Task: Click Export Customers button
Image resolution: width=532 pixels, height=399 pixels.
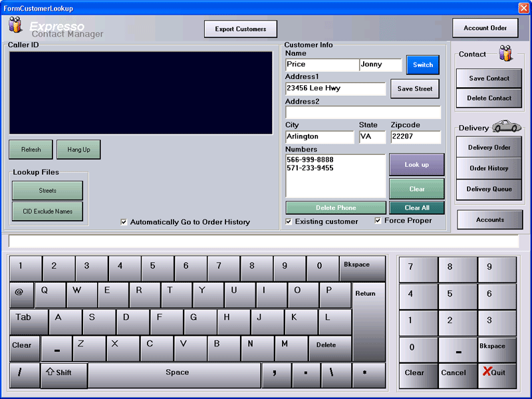Action: [240, 29]
